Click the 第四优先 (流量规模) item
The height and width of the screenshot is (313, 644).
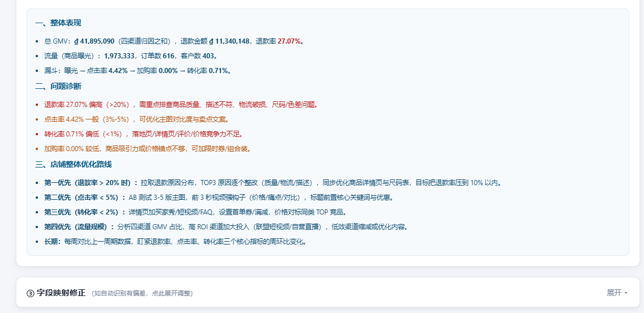[226, 227]
